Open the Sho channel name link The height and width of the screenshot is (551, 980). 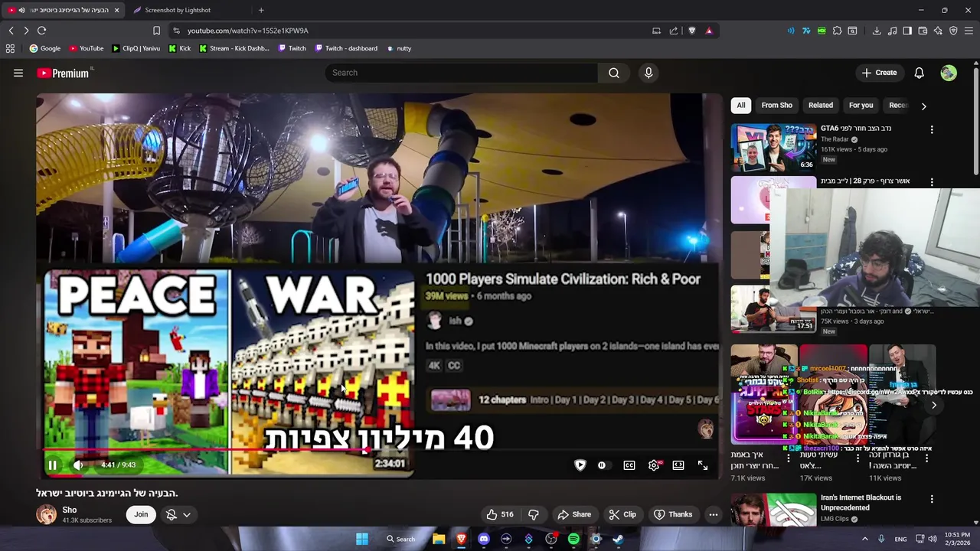[70, 510]
